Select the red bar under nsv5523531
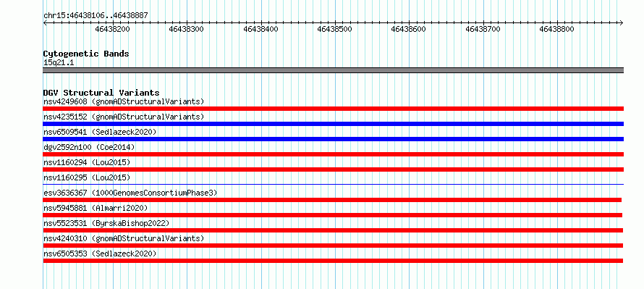This screenshot has width=644, height=289. point(333,230)
